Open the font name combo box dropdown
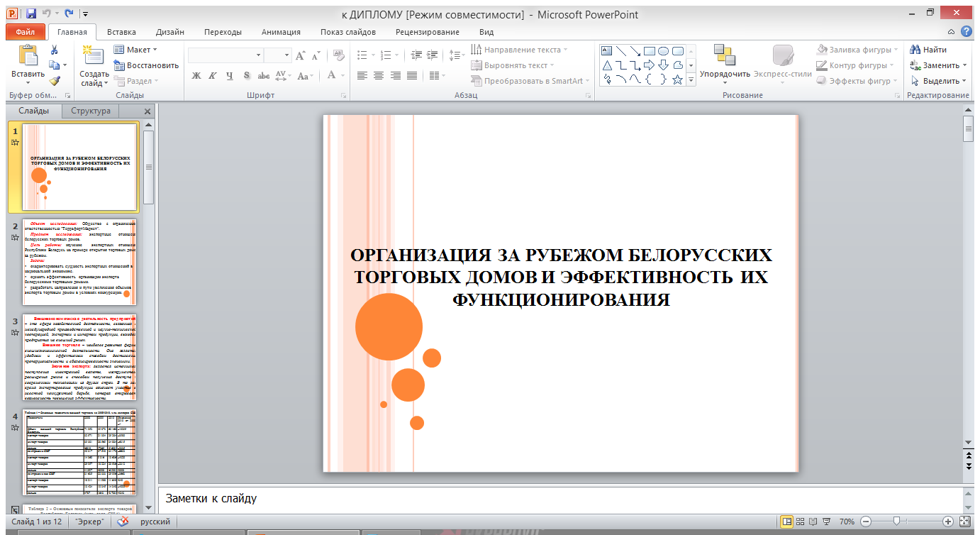 (257, 55)
